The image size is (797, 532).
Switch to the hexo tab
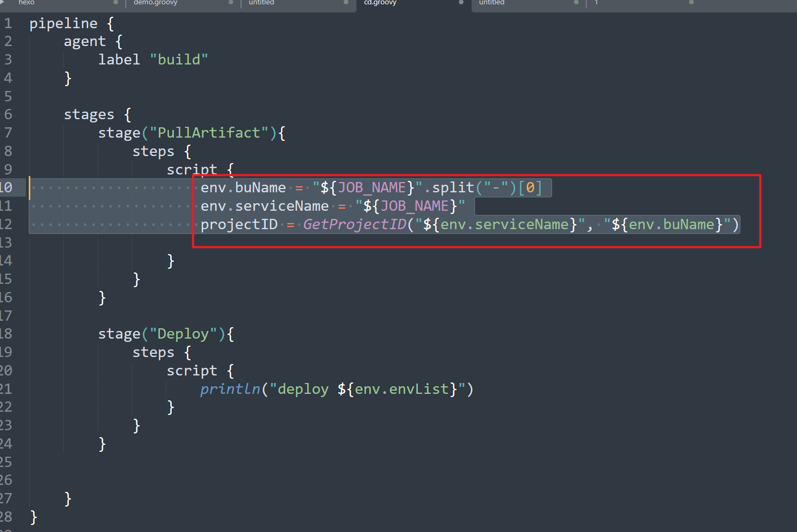tap(26, 3)
